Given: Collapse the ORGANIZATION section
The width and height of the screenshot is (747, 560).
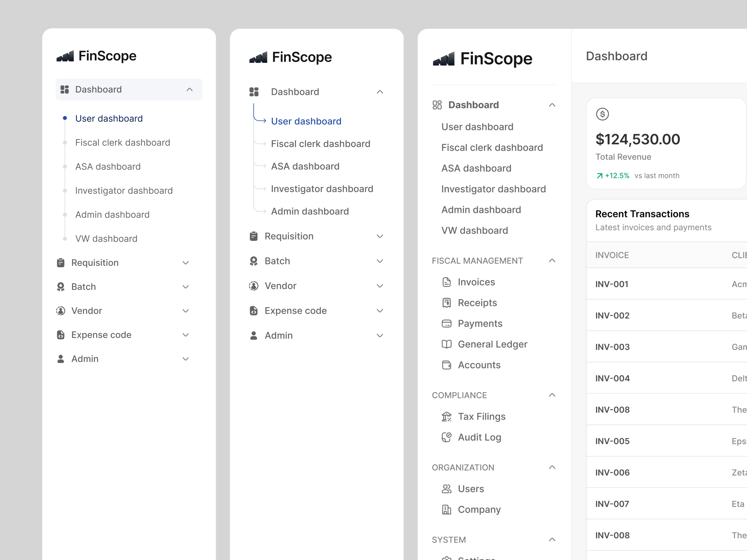Looking at the screenshot, I should 552,467.
